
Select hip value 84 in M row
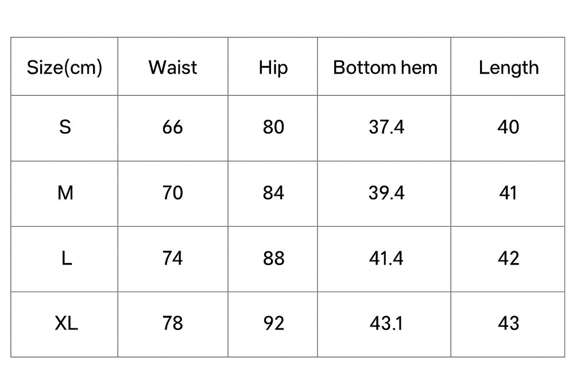[273, 193]
